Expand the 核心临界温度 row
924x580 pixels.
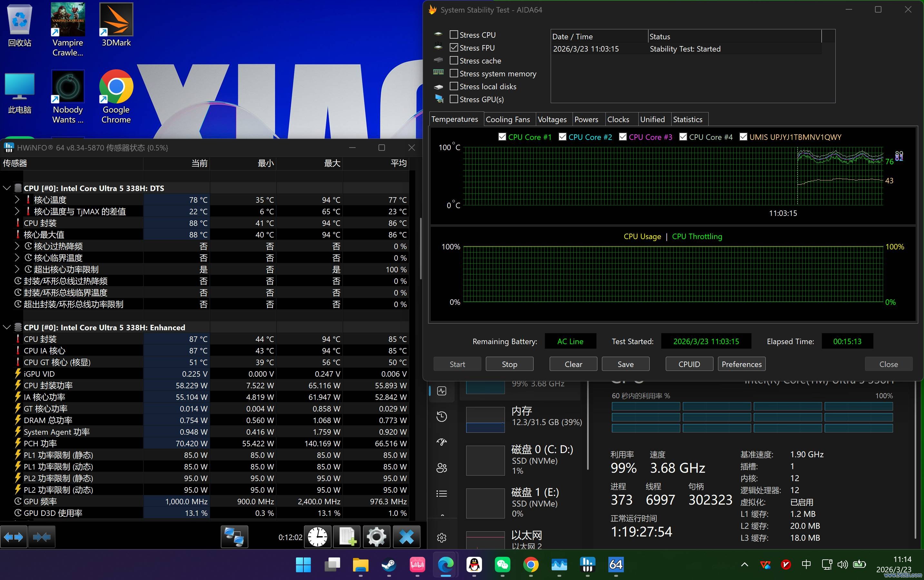(x=17, y=257)
